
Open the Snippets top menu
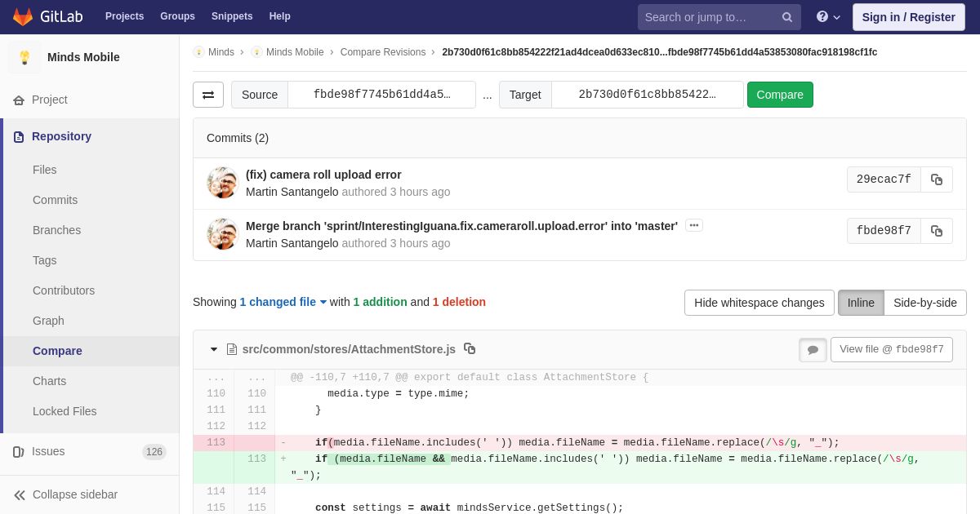tap(232, 16)
